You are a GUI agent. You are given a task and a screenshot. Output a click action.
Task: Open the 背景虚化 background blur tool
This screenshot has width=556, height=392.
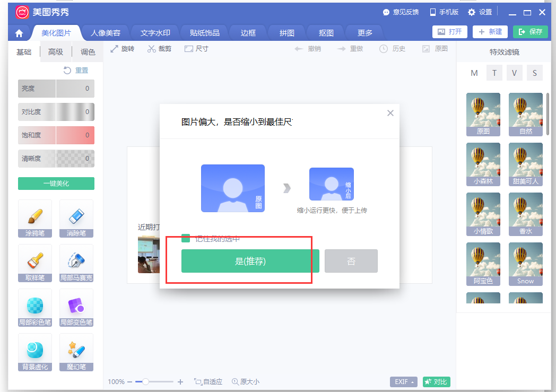point(35,352)
